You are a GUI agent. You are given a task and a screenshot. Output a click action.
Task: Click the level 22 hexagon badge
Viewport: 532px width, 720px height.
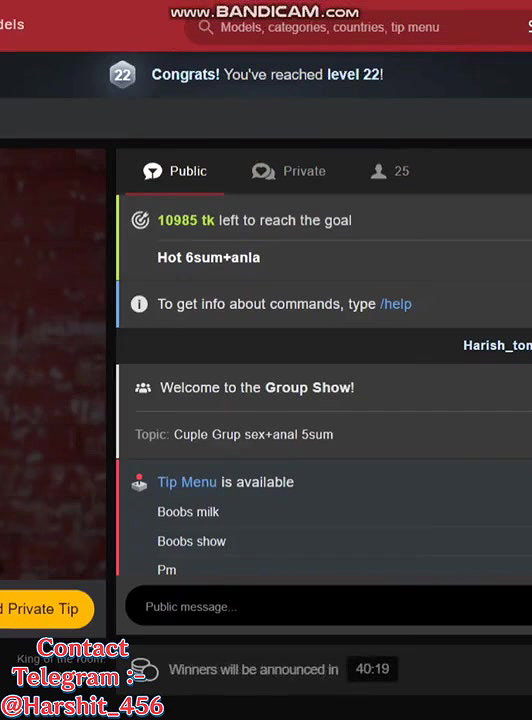pos(123,74)
